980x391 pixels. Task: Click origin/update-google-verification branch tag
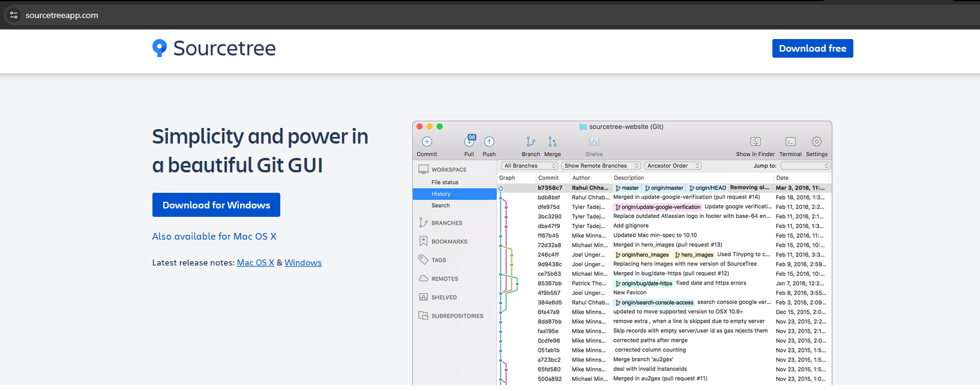point(658,207)
